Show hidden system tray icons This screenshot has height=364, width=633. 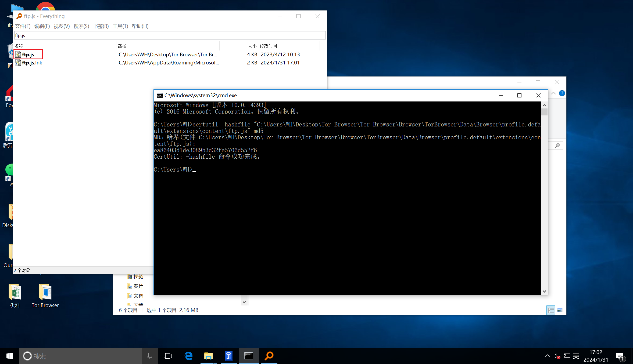click(548, 356)
